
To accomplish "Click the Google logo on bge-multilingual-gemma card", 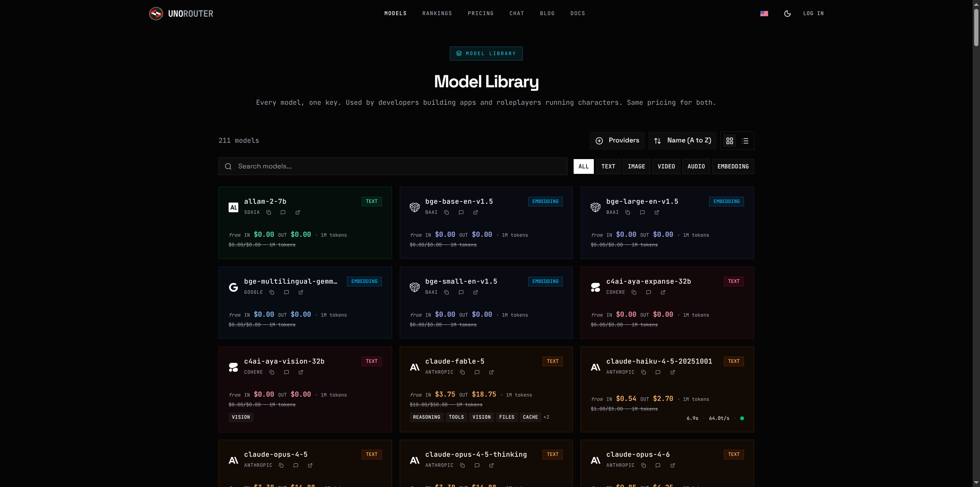I will (233, 287).
